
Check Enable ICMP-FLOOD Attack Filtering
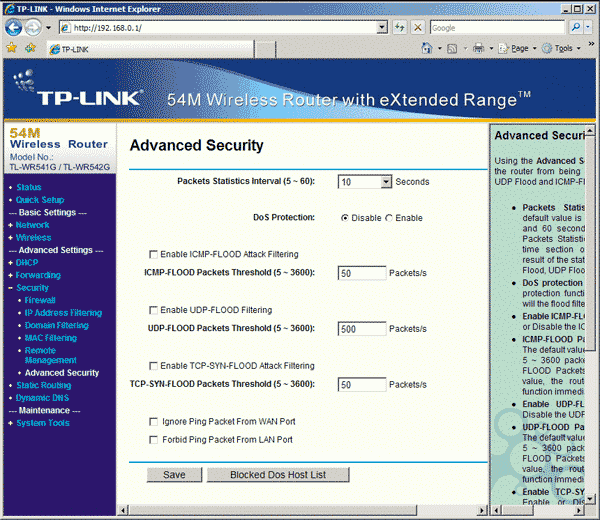153,254
